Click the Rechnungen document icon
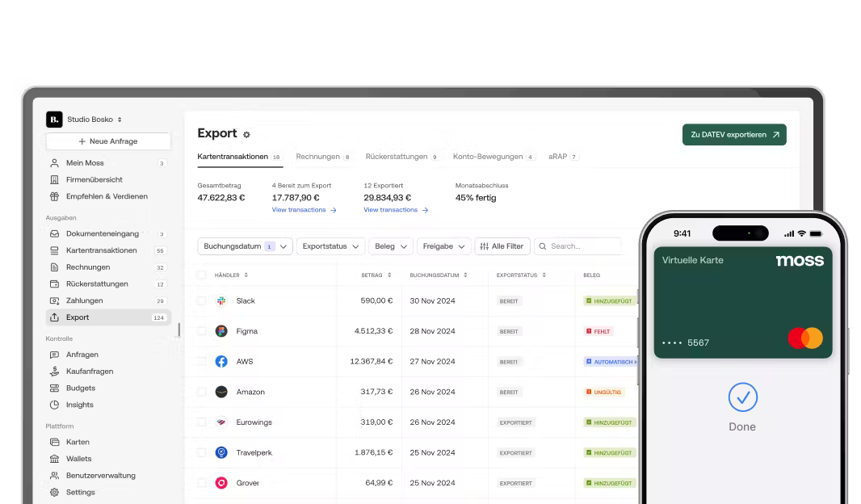This screenshot has height=504, width=861. 54,267
